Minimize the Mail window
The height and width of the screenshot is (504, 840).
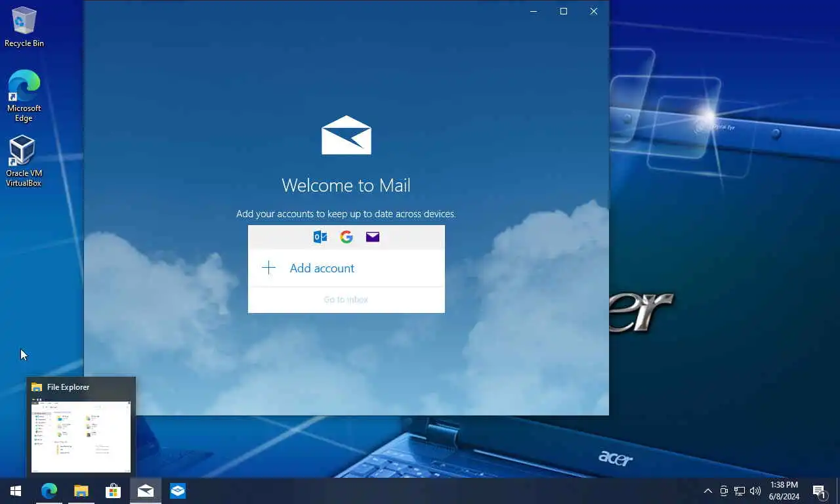pos(534,11)
